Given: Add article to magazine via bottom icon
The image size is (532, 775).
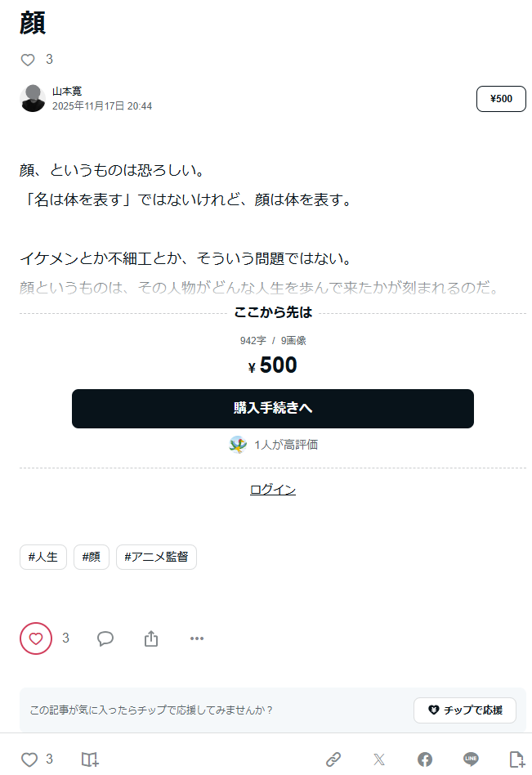Looking at the screenshot, I should [90, 759].
